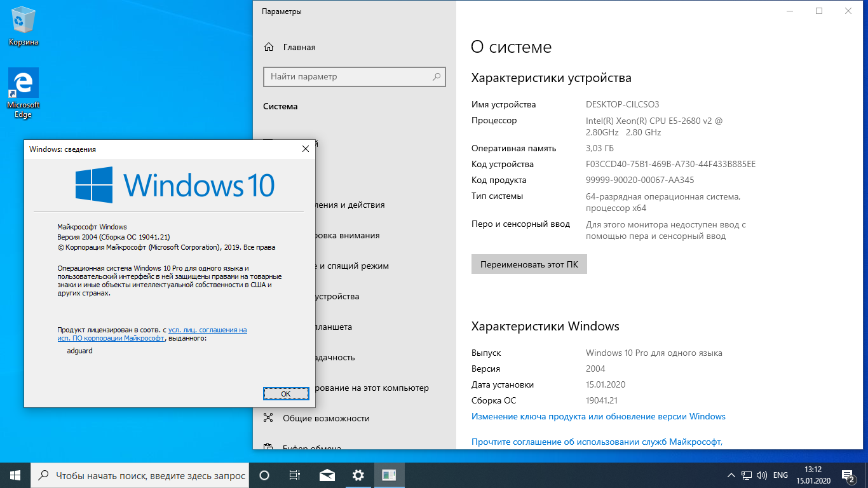Click the Cortana circle taskbar icon
The image size is (868, 488).
tap(264, 475)
